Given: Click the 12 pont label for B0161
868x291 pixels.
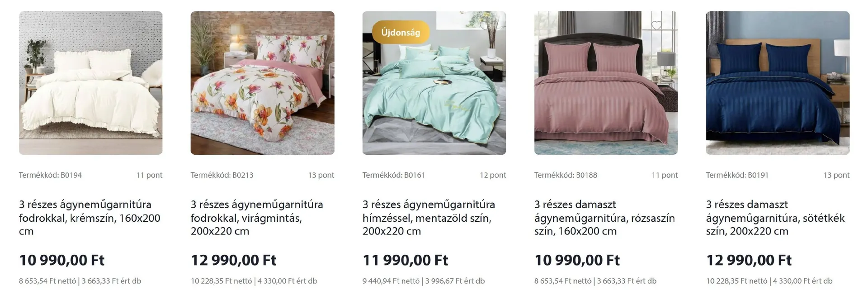Looking at the screenshot, I should (493, 175).
